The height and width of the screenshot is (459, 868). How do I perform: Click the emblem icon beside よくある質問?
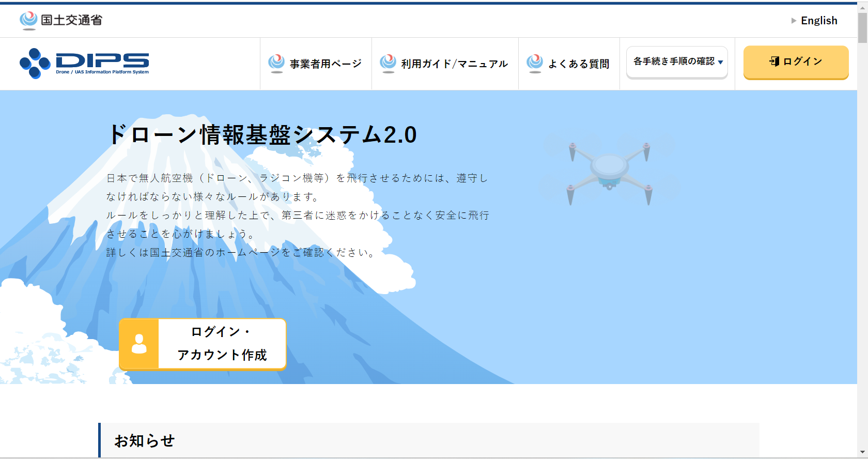pyautogui.click(x=535, y=63)
